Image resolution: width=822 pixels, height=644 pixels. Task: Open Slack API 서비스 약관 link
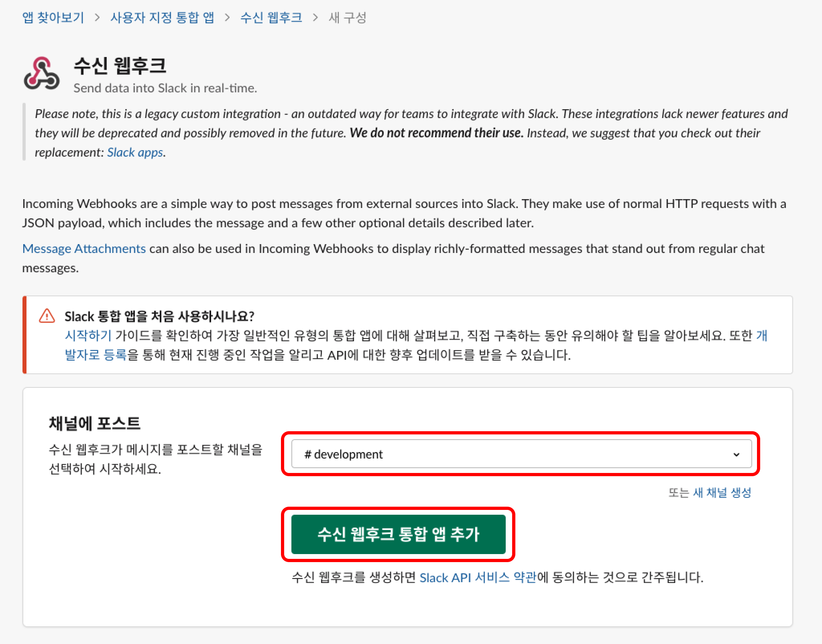click(478, 578)
